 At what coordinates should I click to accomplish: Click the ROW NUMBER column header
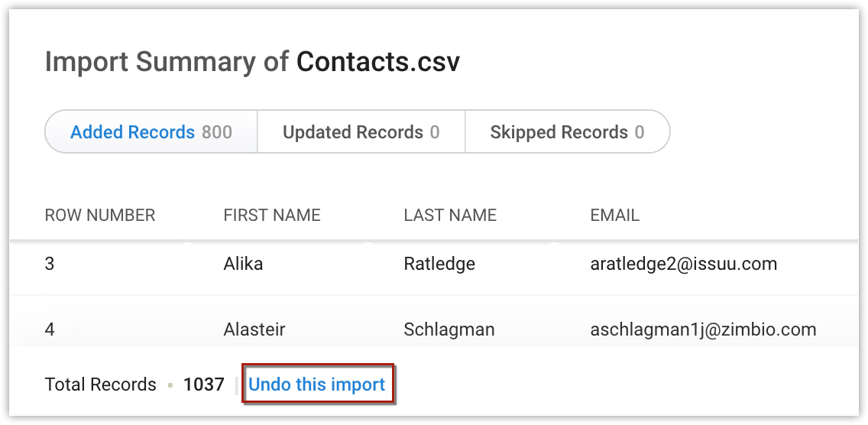(x=100, y=216)
